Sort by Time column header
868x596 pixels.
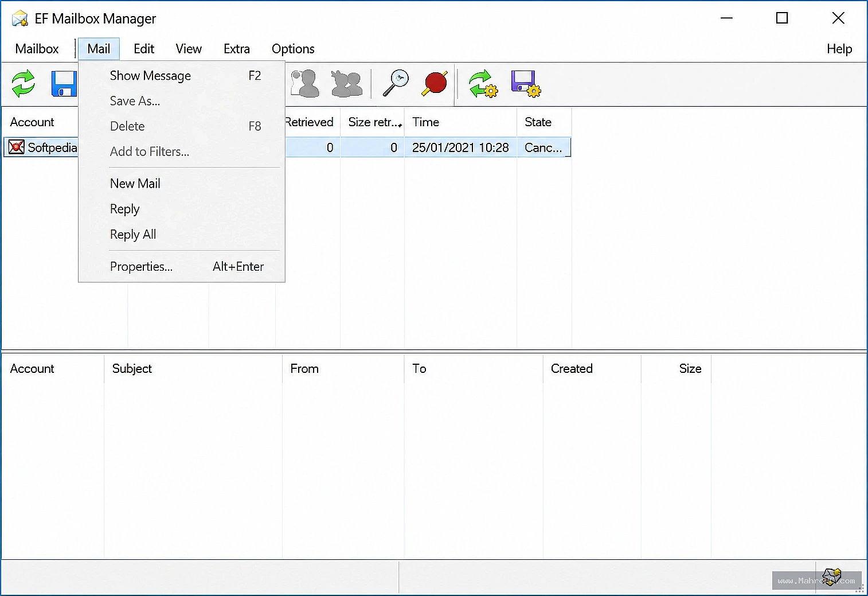coord(460,122)
